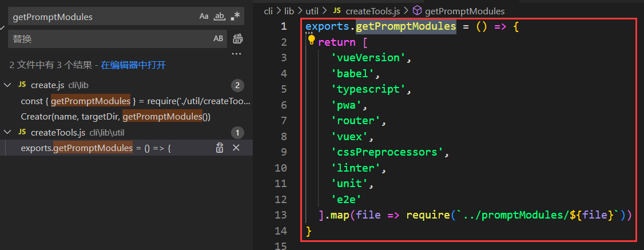
Task: Click the cli\lib path label beside create.js
Action: [78, 85]
